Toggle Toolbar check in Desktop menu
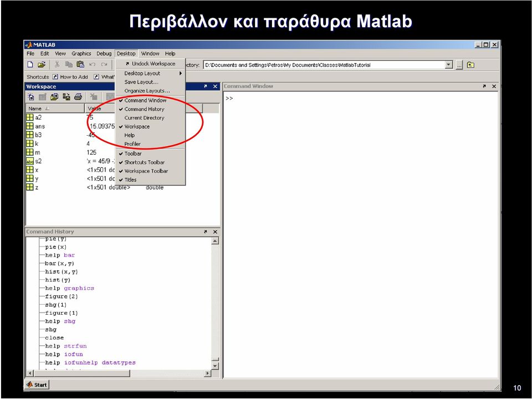This screenshot has width=532, height=399. (x=150, y=154)
